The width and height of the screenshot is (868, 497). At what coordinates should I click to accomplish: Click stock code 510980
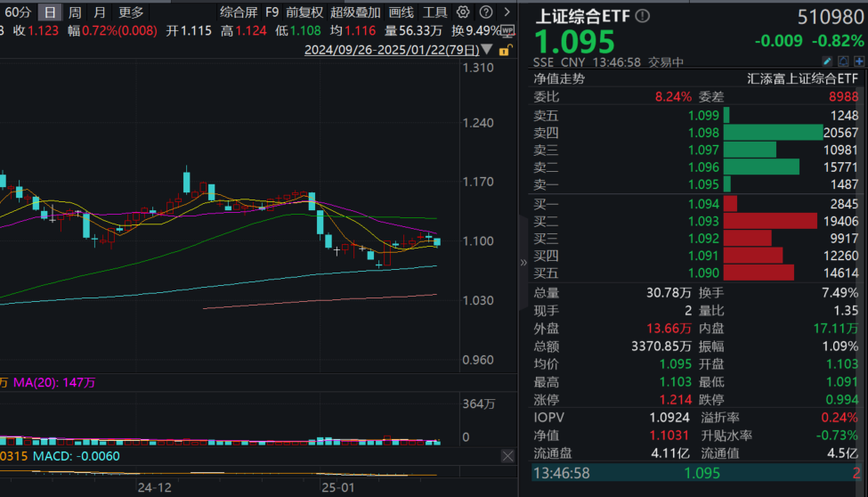[x=831, y=17]
